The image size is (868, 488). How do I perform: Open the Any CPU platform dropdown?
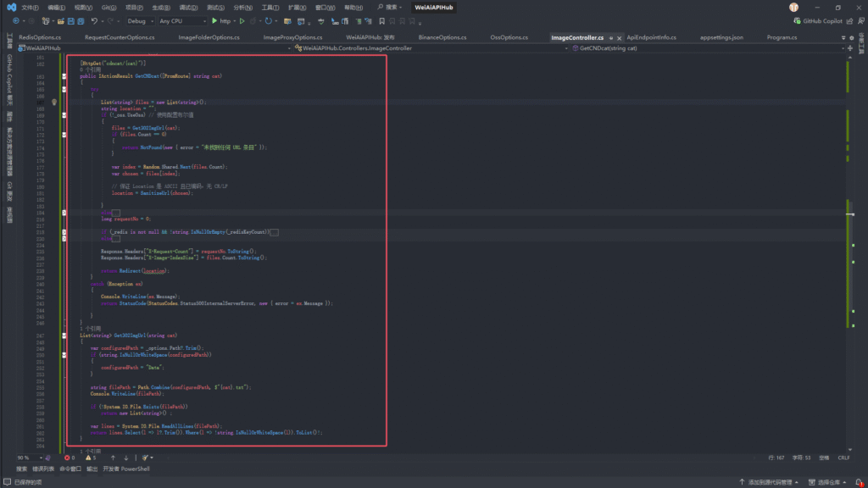point(182,20)
